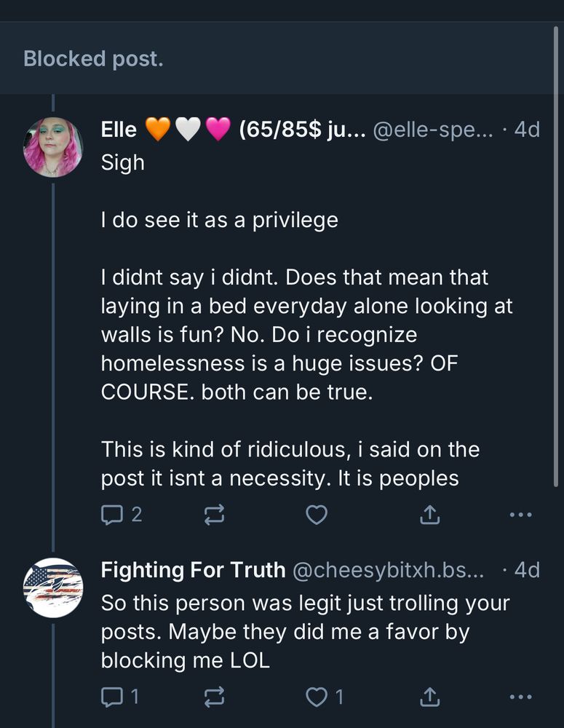Image resolution: width=564 pixels, height=728 pixels.
Task: Reply to Elle's post
Action: 112,515
